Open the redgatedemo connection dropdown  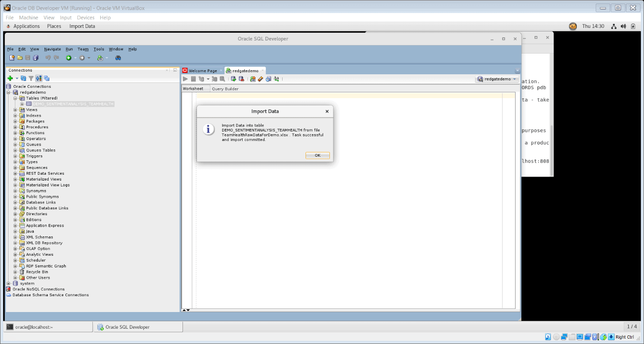(x=498, y=79)
